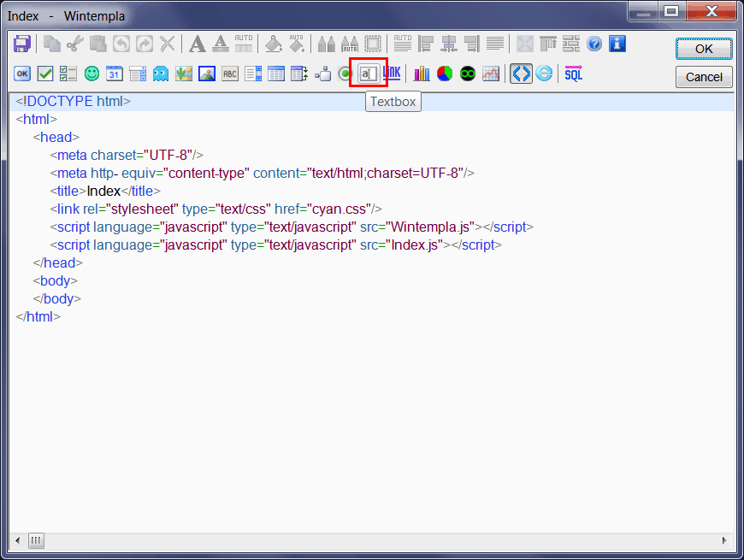Click the purple floppy disk Save icon

pos(22,44)
